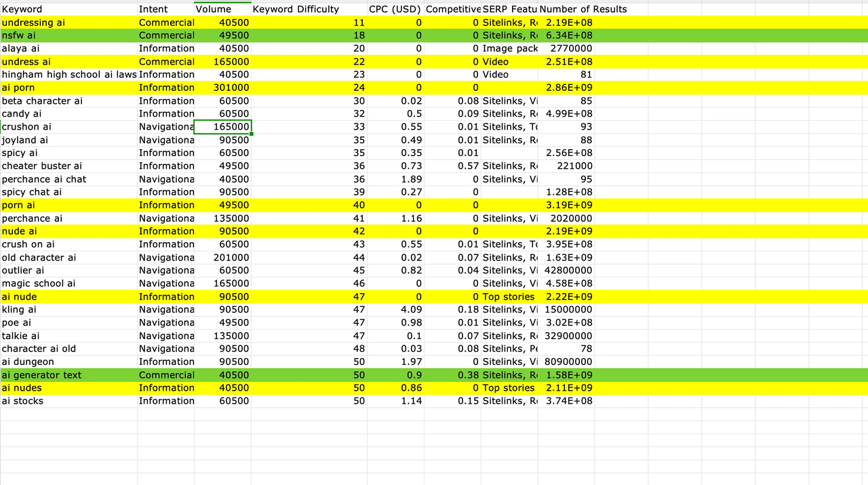The height and width of the screenshot is (485, 868).
Task: Click the 'crushon ai' keyword cell
Action: tap(68, 127)
